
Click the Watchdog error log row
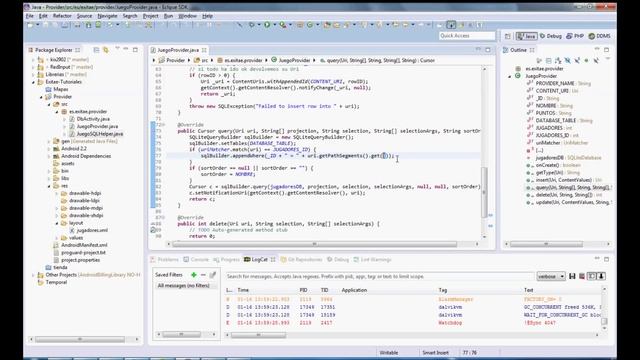coord(413,323)
